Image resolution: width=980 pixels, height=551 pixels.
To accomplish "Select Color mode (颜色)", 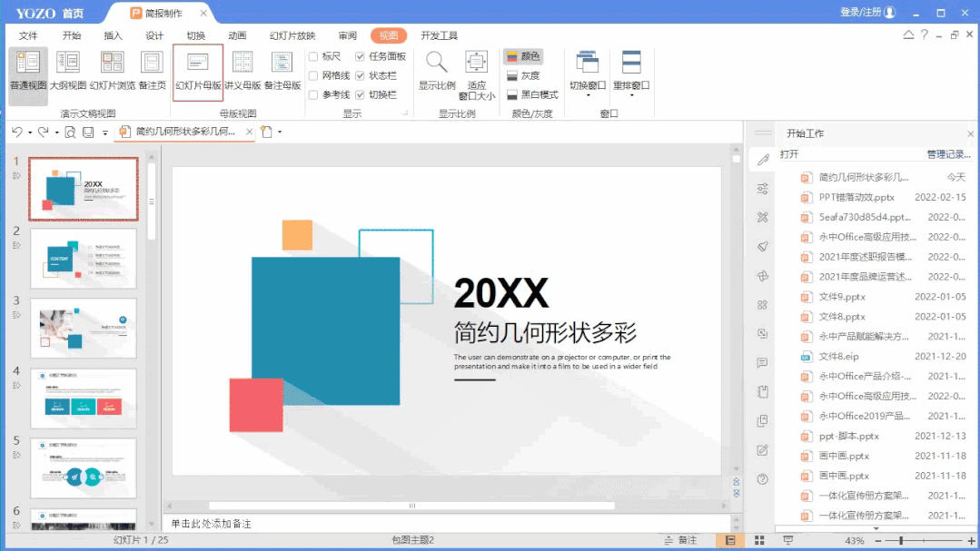I will pos(523,56).
